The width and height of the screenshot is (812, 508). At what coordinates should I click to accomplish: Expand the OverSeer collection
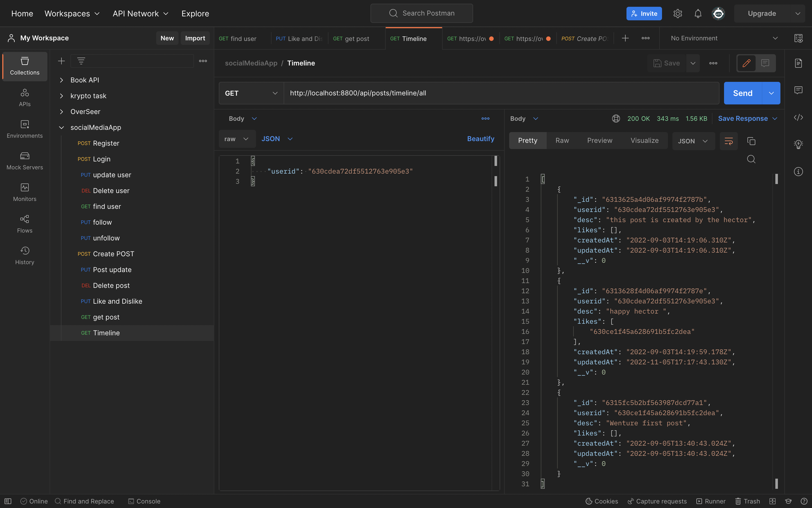[x=61, y=111]
